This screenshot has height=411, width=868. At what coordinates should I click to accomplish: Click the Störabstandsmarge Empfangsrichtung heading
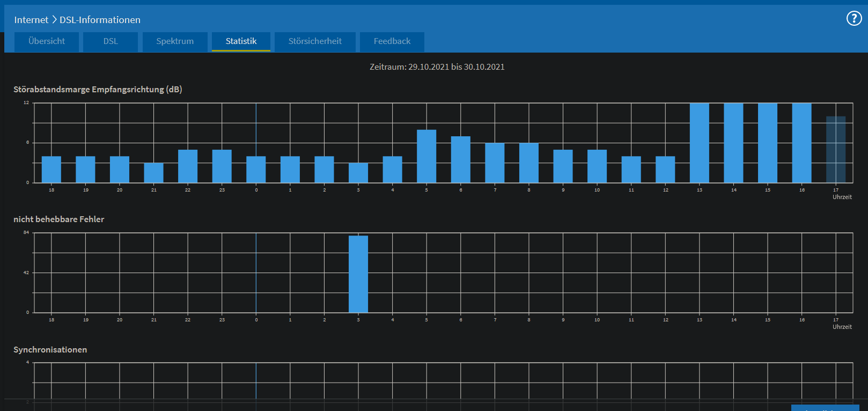pos(98,90)
